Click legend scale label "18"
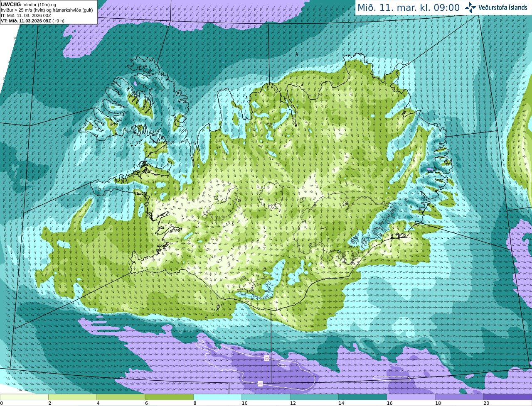Screen dimensions: 532x406 tap(438, 403)
